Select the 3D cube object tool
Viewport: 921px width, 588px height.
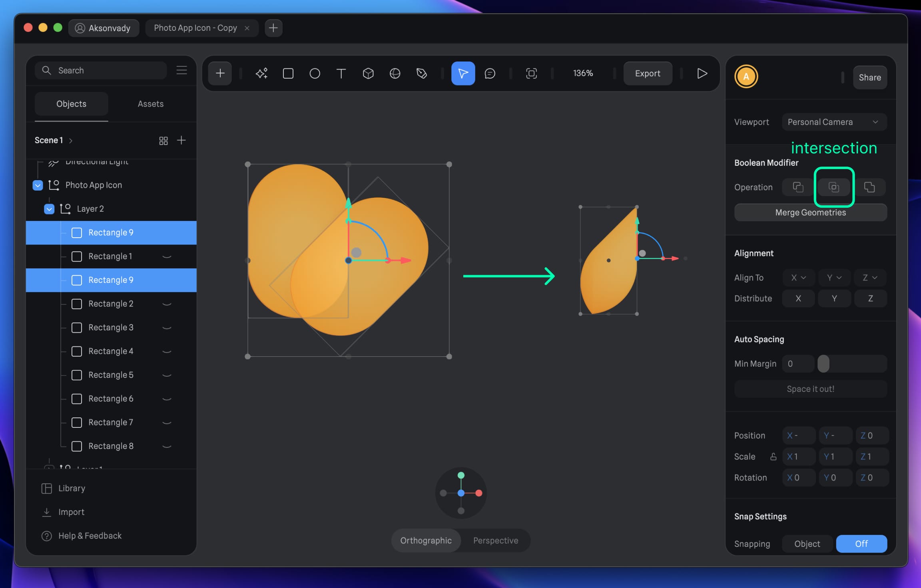(368, 73)
